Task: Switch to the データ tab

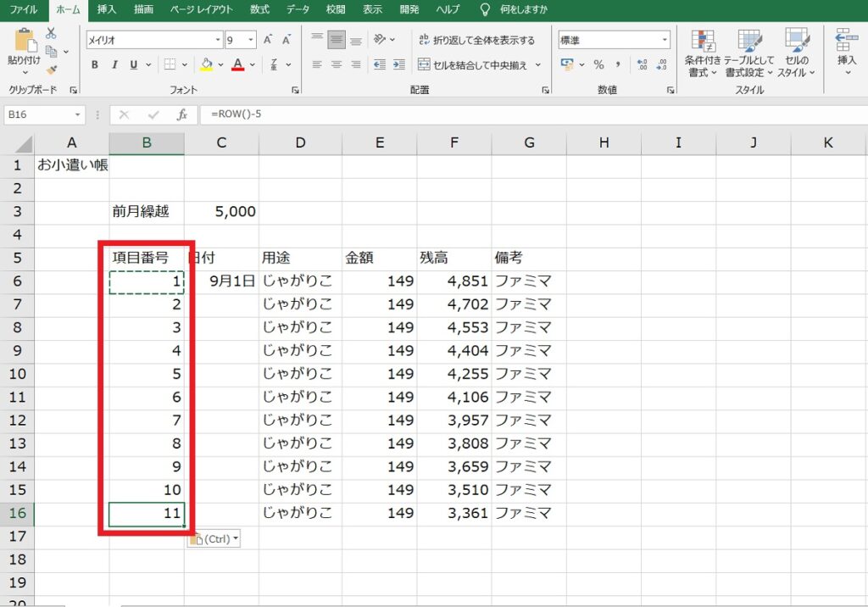Action: [298, 9]
